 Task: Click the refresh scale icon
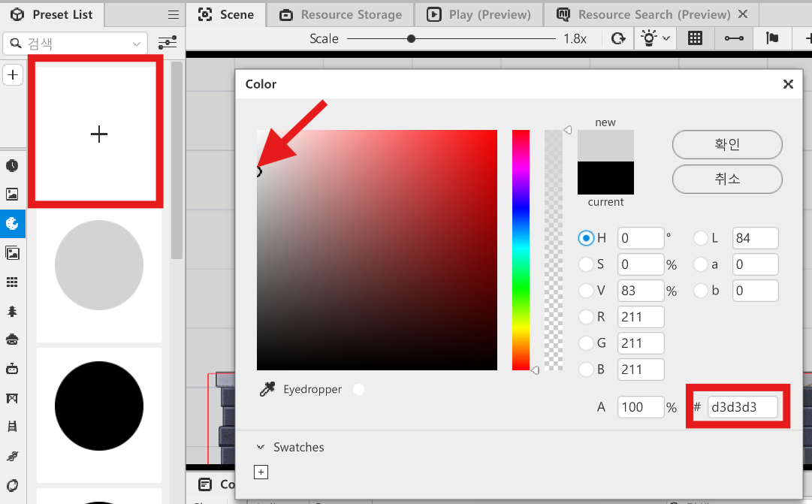[x=617, y=38]
